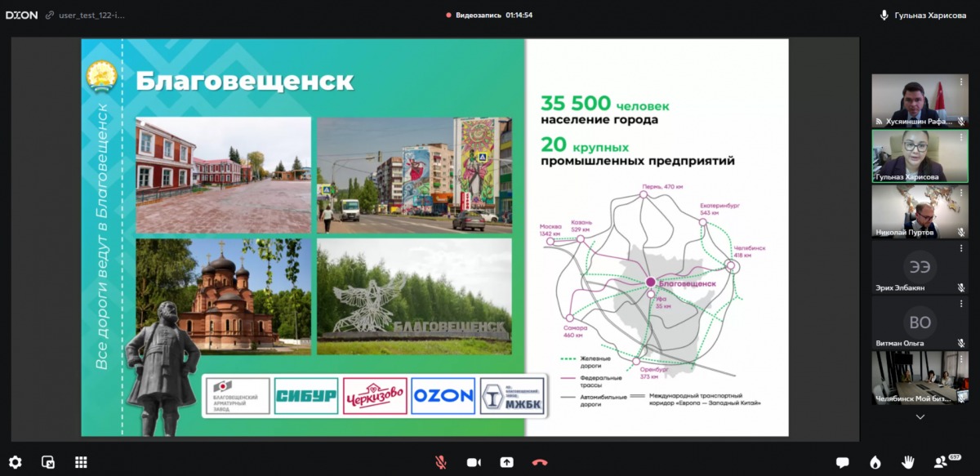The width and height of the screenshot is (980, 476).
Task: Click the share screen upload icon
Action: point(506,462)
